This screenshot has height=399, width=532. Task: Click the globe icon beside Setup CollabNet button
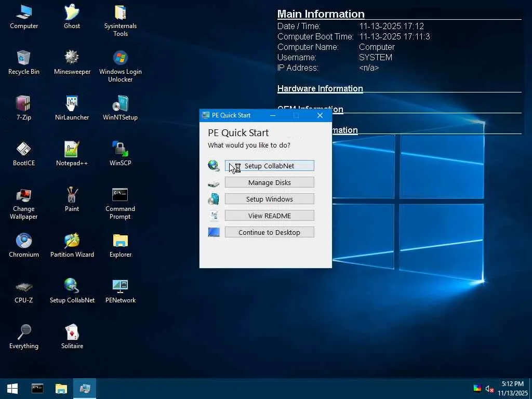(214, 166)
